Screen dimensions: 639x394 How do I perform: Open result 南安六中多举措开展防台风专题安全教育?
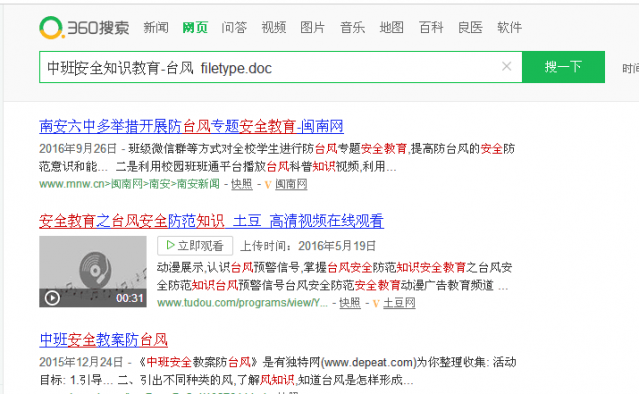click(191, 126)
